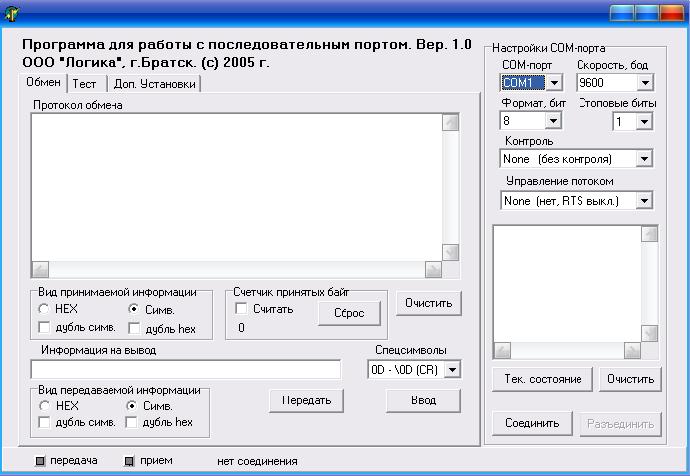Viewport: 690px width, 476px height.
Task: Click inside the Протокол обмена text area
Action: tap(237, 187)
